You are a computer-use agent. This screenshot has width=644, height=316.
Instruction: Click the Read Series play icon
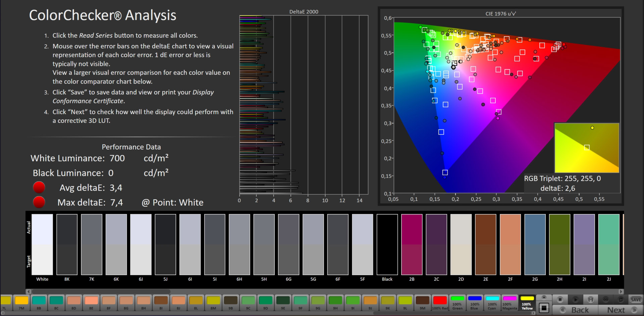pos(575,299)
